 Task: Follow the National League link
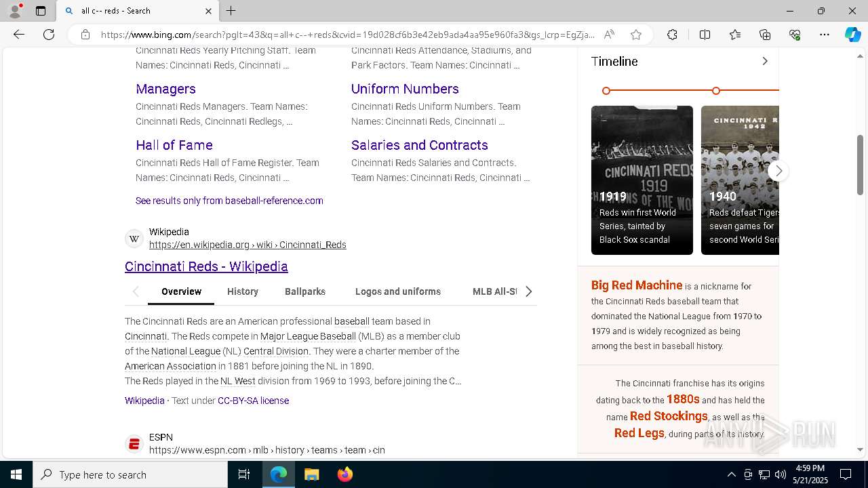coord(186,351)
